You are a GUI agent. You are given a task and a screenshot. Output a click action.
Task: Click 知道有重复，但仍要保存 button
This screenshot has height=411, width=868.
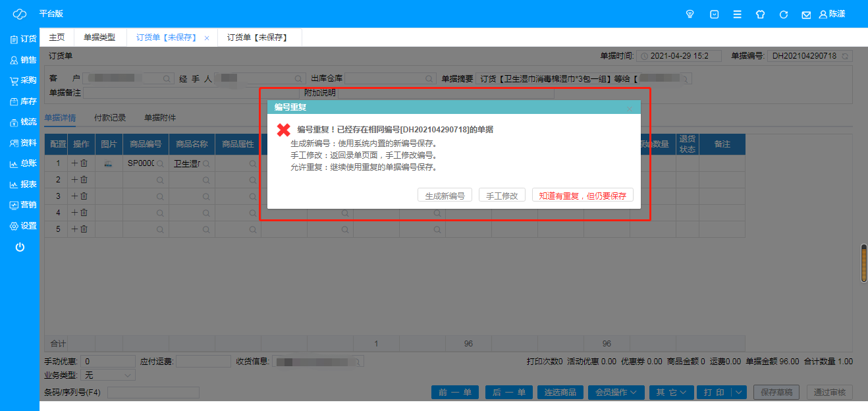pos(583,196)
